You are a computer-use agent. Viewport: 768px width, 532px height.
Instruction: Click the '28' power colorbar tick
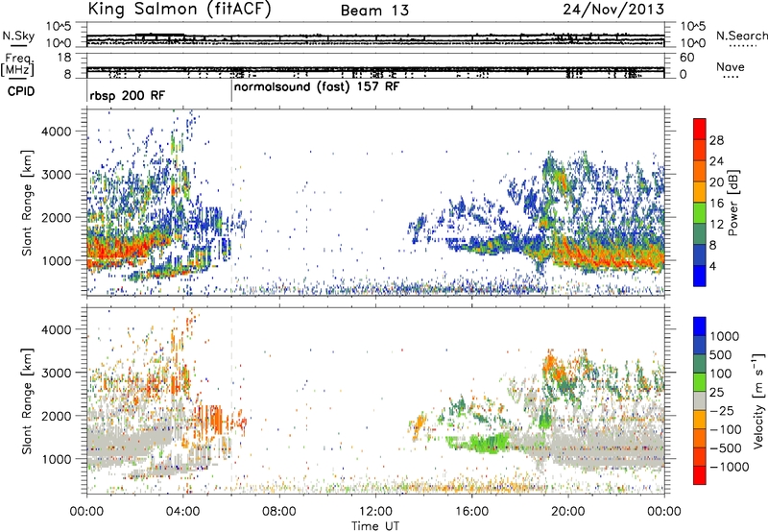click(716, 140)
